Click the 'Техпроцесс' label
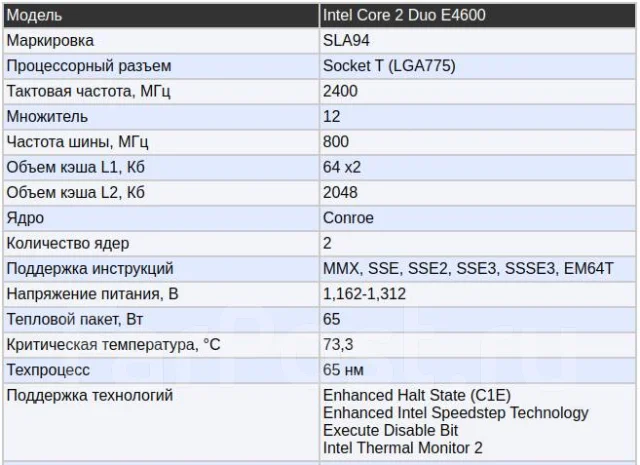Viewport: 640px width, 465px height. coord(48,370)
